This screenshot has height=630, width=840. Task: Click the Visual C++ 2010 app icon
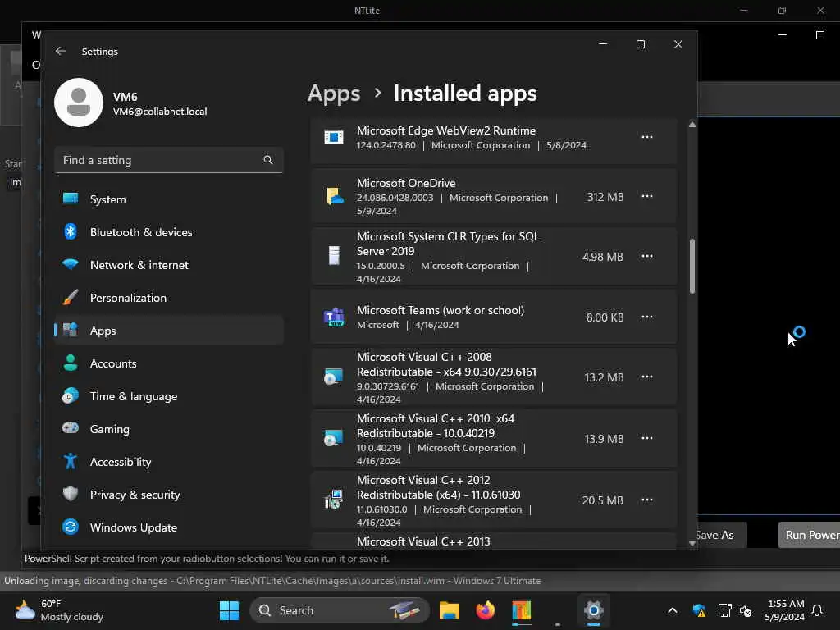333,438
